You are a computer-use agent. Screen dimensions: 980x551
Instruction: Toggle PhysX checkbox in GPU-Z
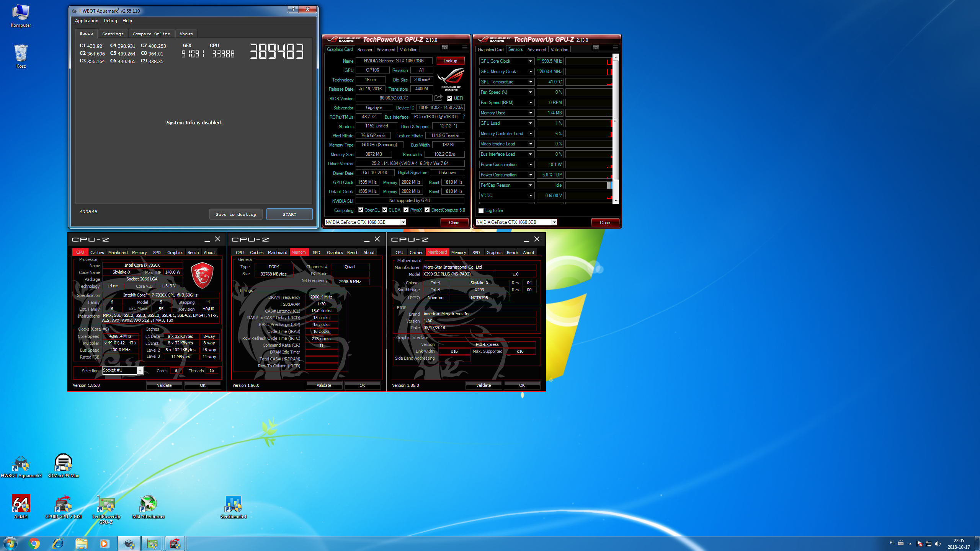(406, 210)
